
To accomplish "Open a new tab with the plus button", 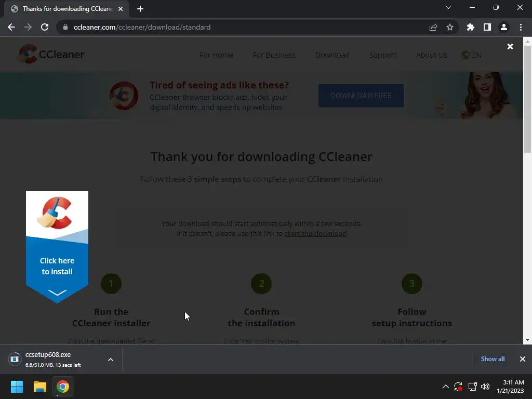I will coord(140,9).
